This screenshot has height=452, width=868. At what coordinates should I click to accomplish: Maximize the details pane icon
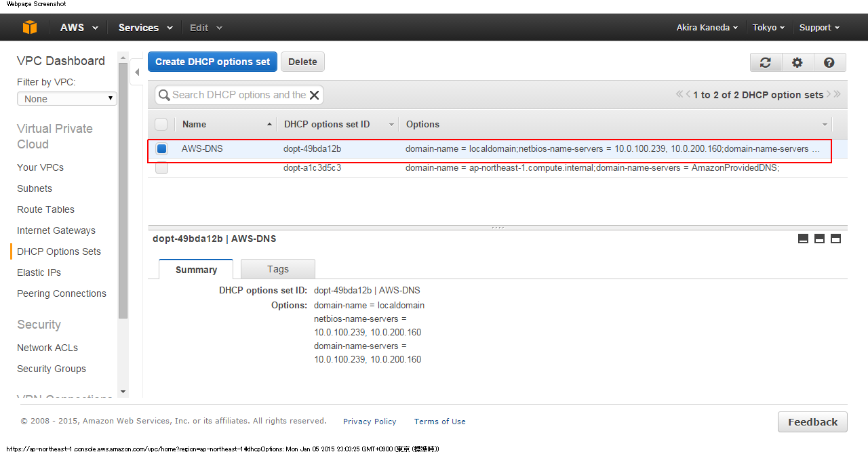[835, 239]
